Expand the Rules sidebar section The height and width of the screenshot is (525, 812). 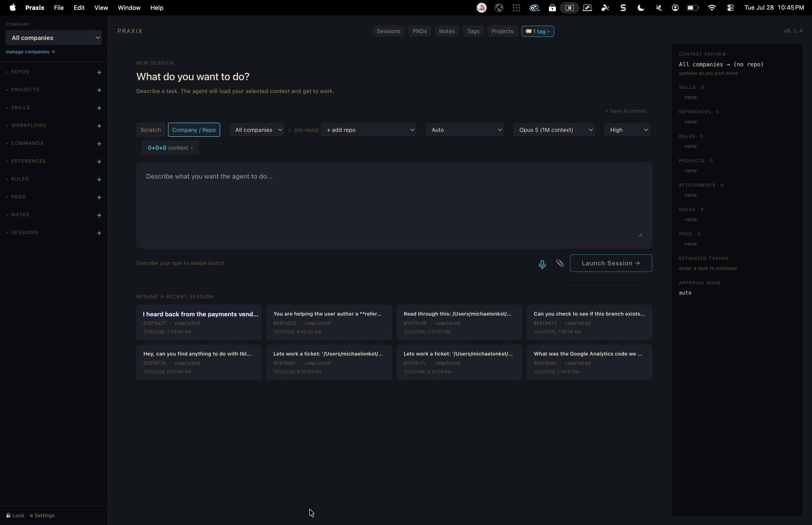pyautogui.click(x=20, y=179)
